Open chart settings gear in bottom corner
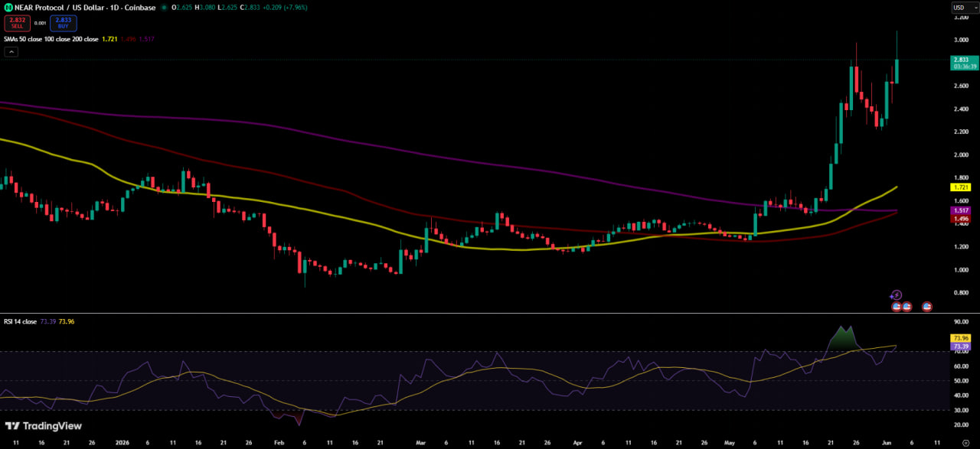The width and height of the screenshot is (980, 449). (x=965, y=443)
